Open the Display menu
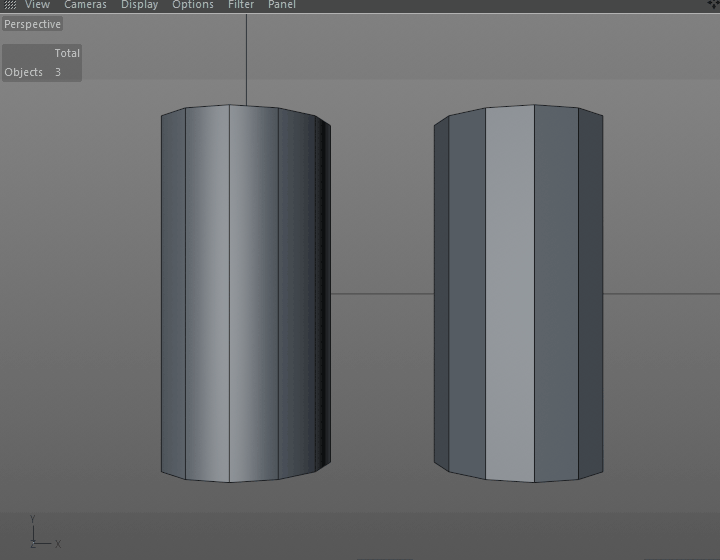This screenshot has width=720, height=560. [140, 5]
